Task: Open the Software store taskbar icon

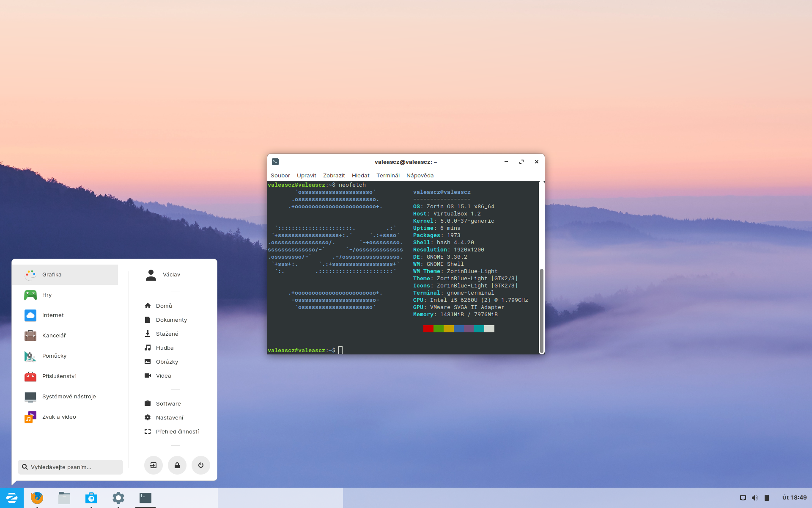Action: [91, 498]
